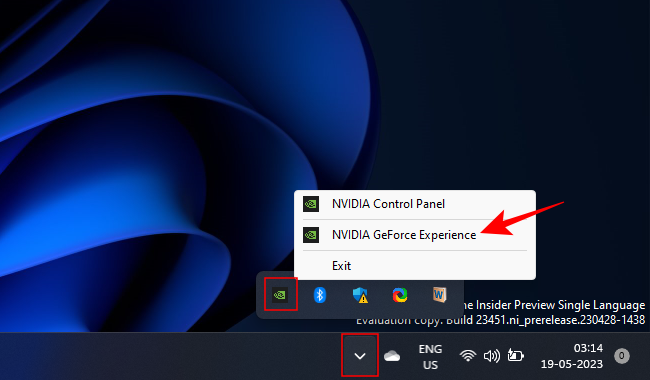Open Wi-Fi network icon
The image size is (650, 380).
pyautogui.click(x=468, y=356)
